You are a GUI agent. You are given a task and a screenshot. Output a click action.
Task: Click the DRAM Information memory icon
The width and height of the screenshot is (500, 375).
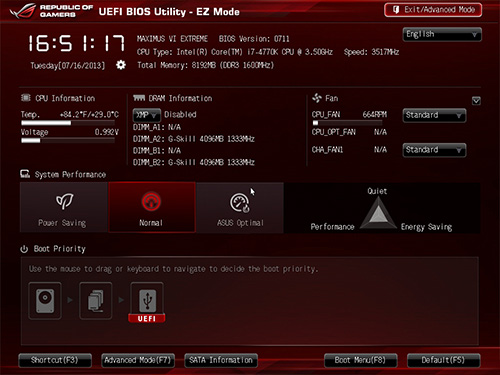(x=139, y=98)
